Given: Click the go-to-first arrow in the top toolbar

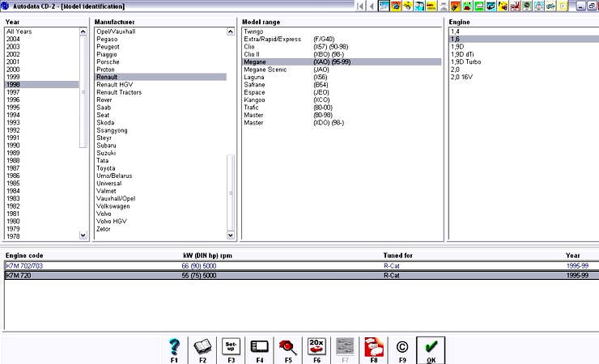Looking at the screenshot, I should tap(361, 6).
